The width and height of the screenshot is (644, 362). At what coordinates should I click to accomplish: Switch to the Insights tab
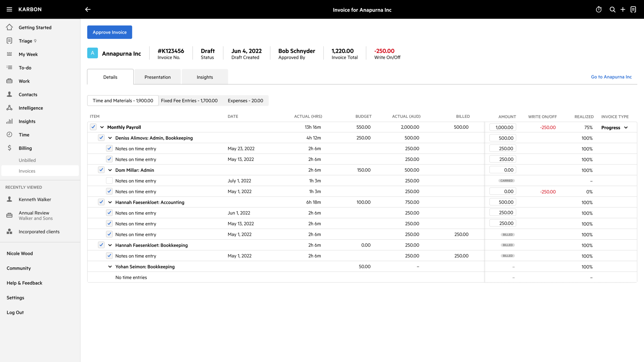pyautogui.click(x=205, y=77)
